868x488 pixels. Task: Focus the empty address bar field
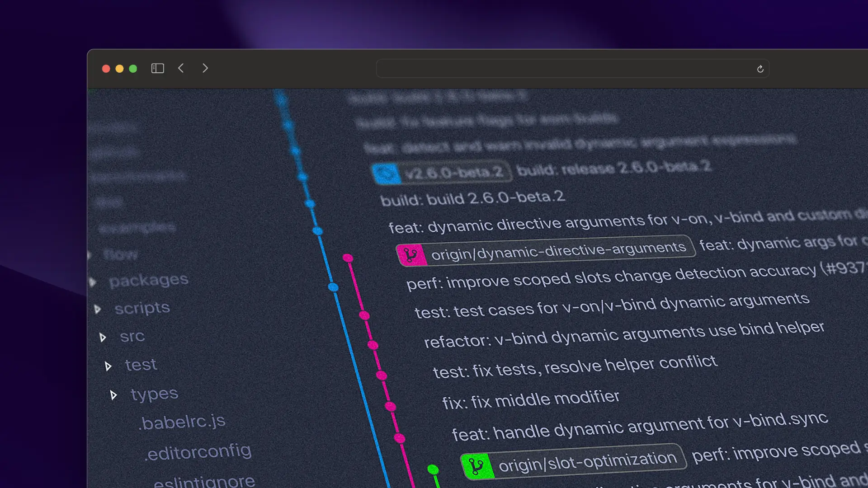(572, 69)
